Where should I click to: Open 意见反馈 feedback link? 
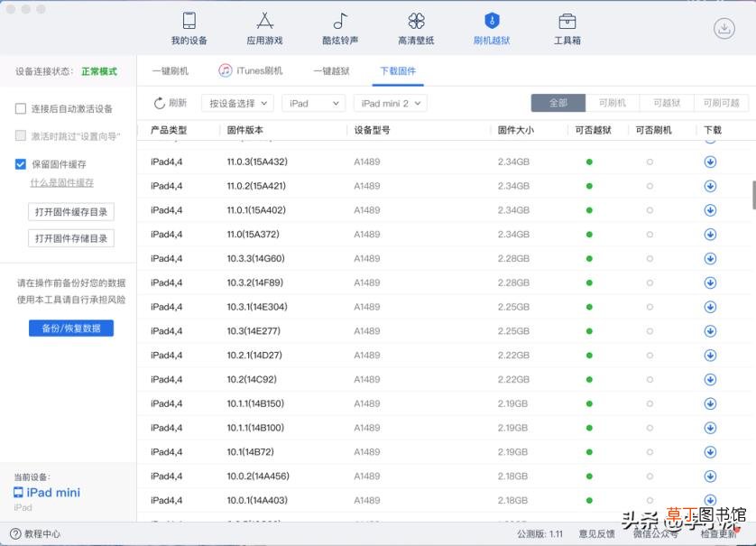tap(597, 533)
